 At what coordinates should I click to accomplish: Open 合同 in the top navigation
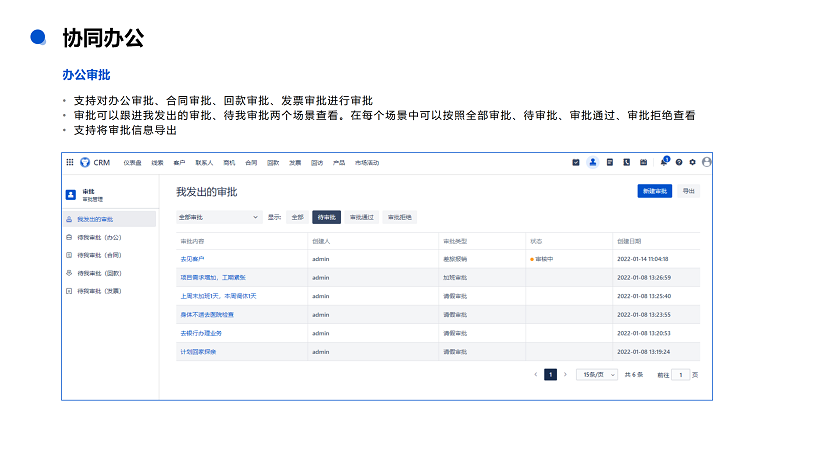251,163
